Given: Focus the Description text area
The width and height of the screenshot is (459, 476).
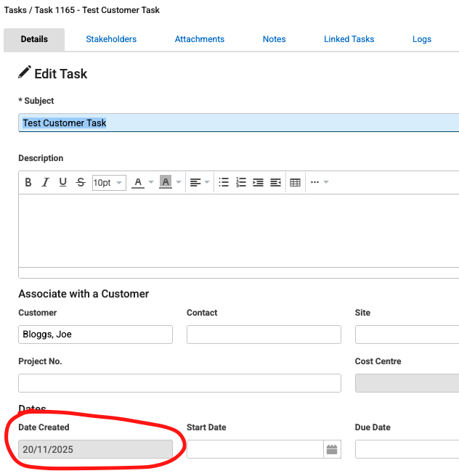Looking at the screenshot, I should tap(239, 231).
